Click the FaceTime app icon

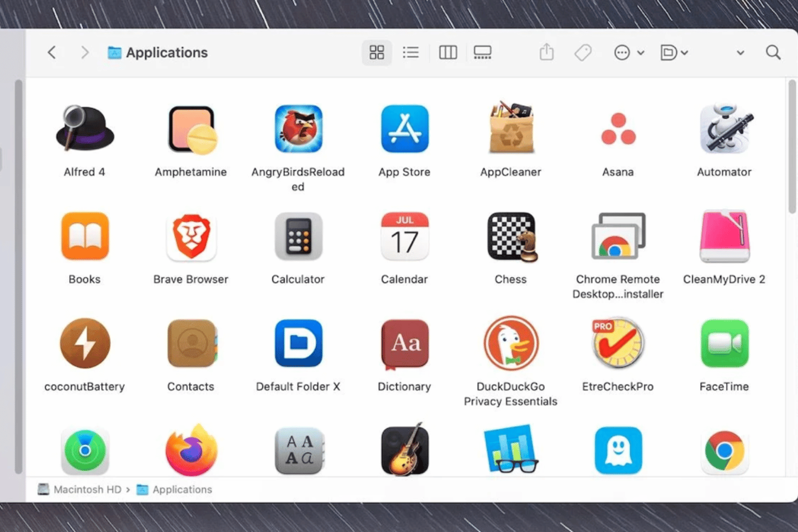pos(725,343)
